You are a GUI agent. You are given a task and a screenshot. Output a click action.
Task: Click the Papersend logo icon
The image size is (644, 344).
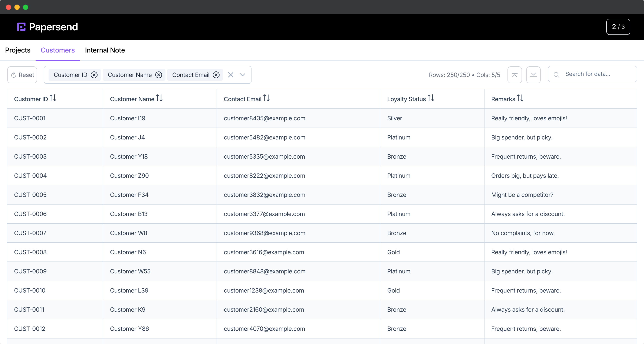(21, 27)
